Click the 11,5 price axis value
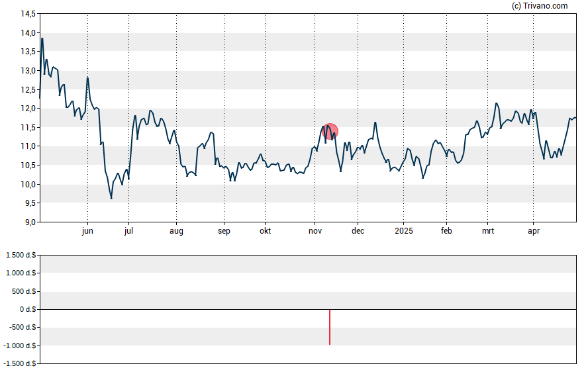The width and height of the screenshot is (588, 374). 28,127
